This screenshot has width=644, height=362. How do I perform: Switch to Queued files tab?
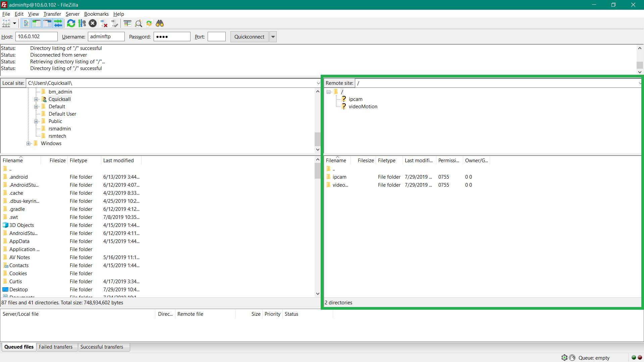click(x=19, y=347)
